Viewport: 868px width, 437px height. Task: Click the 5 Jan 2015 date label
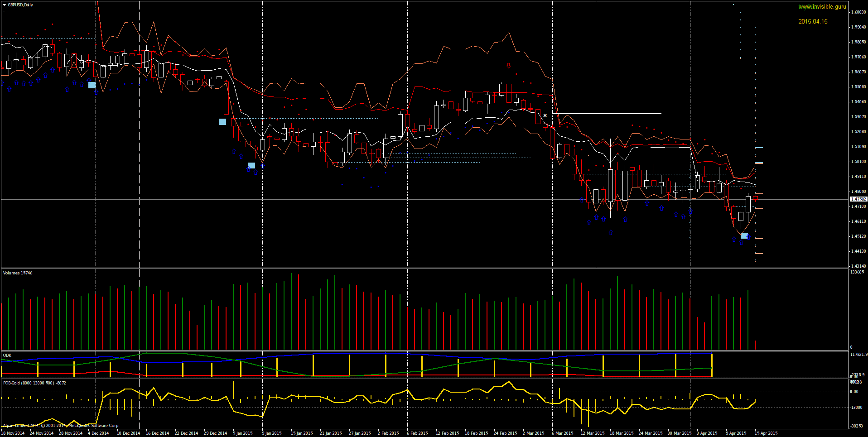[x=243, y=433]
